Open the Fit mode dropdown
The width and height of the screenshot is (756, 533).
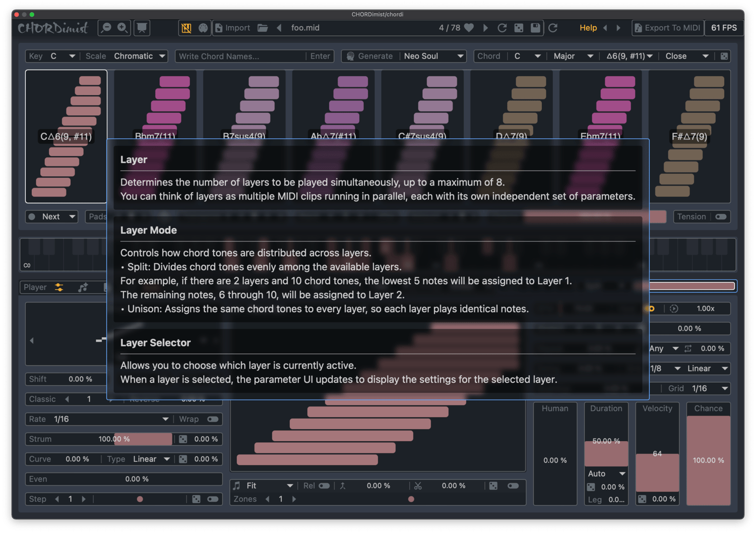[270, 486]
